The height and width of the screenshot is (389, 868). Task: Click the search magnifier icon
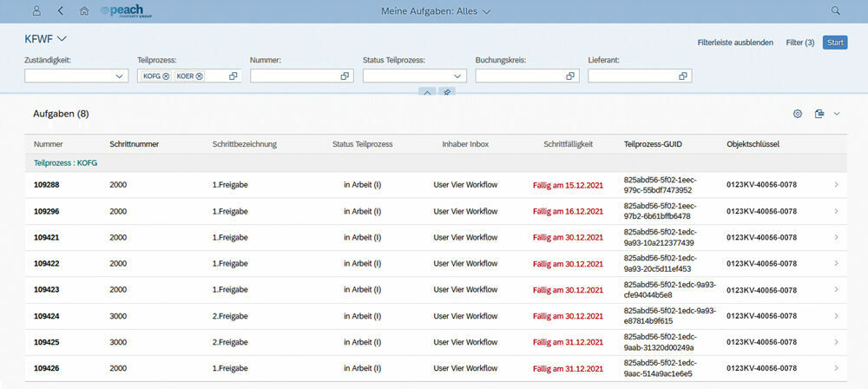pos(836,11)
